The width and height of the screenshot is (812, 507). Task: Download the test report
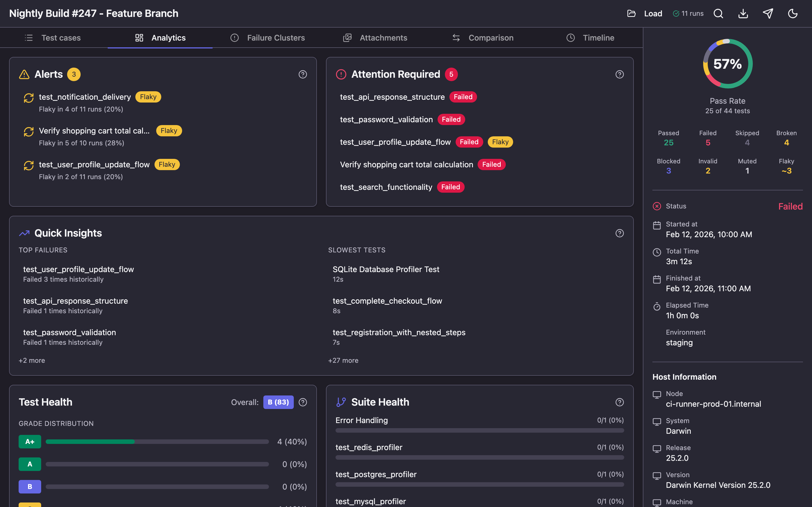(743, 14)
